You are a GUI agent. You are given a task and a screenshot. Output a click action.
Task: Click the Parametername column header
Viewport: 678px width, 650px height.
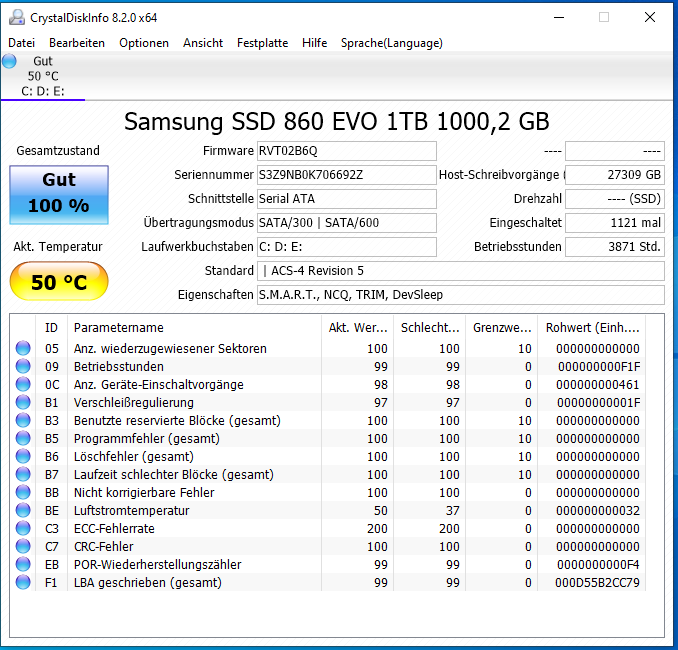[x=195, y=328]
